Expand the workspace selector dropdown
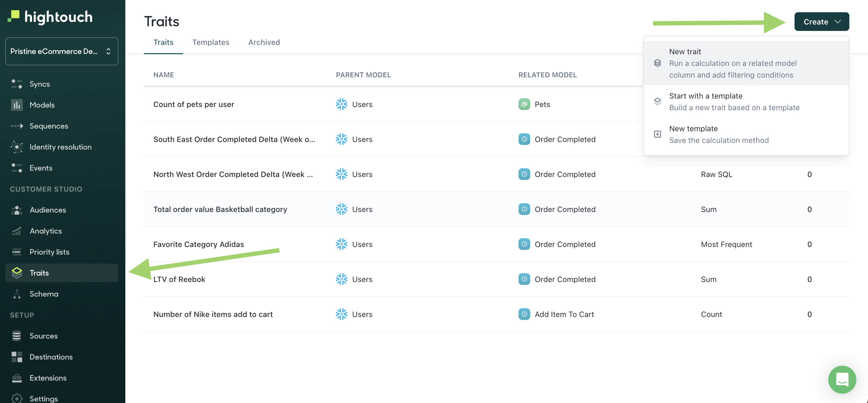The height and width of the screenshot is (403, 868). (62, 51)
